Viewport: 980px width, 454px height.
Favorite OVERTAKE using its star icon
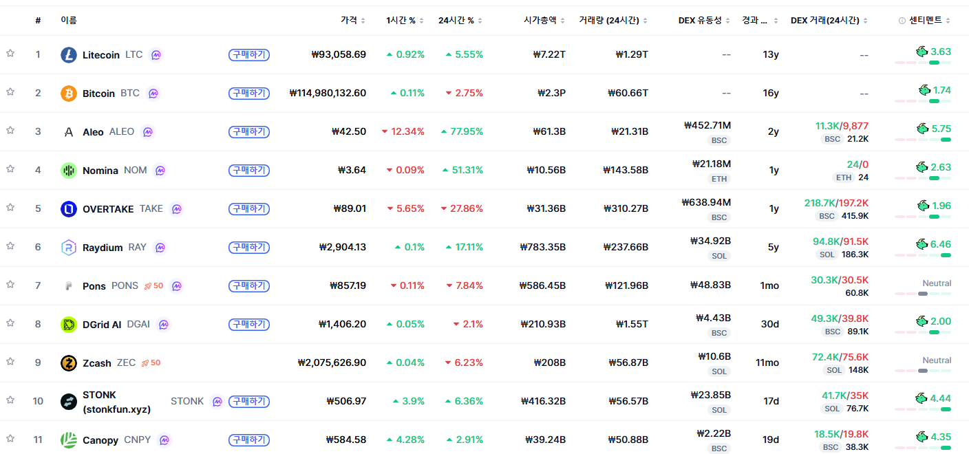pyautogui.click(x=10, y=208)
